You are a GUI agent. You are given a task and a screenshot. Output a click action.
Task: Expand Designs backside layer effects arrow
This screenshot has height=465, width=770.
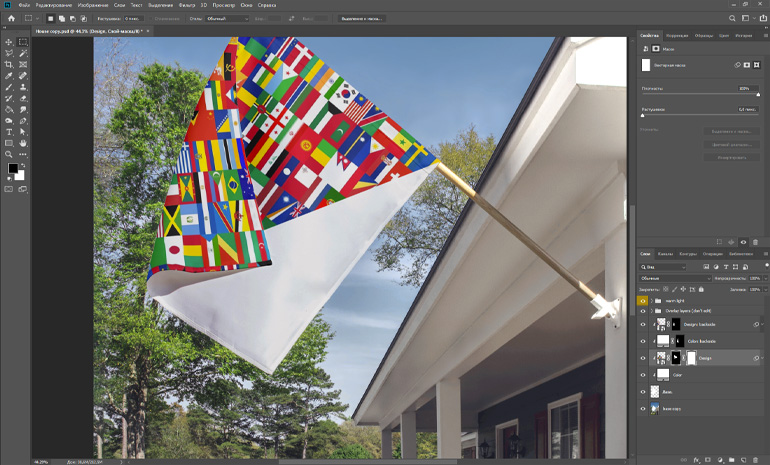click(762, 325)
